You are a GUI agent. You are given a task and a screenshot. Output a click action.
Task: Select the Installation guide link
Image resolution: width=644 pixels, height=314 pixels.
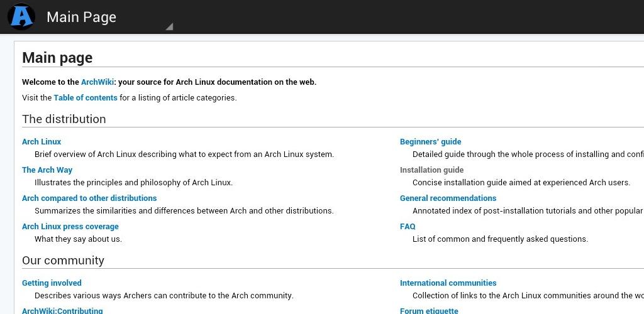[x=432, y=170]
